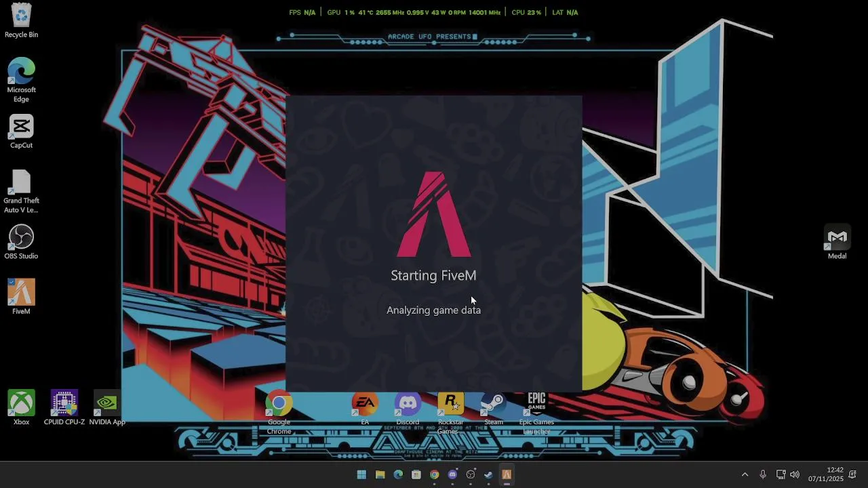Open the notification center icon
Viewport: 868px width, 488px height.
pos(852,474)
